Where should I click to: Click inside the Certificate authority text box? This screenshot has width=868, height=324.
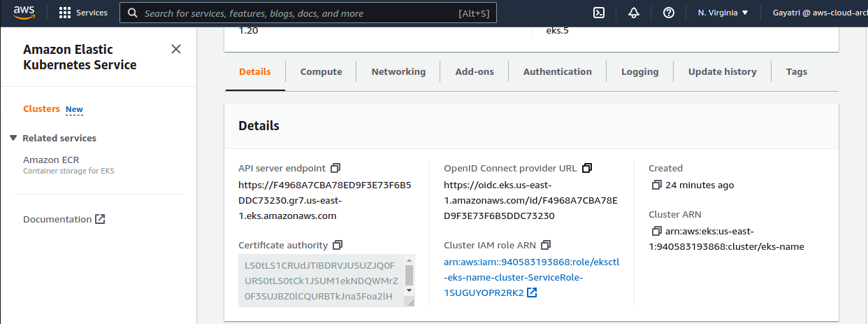(x=321, y=281)
